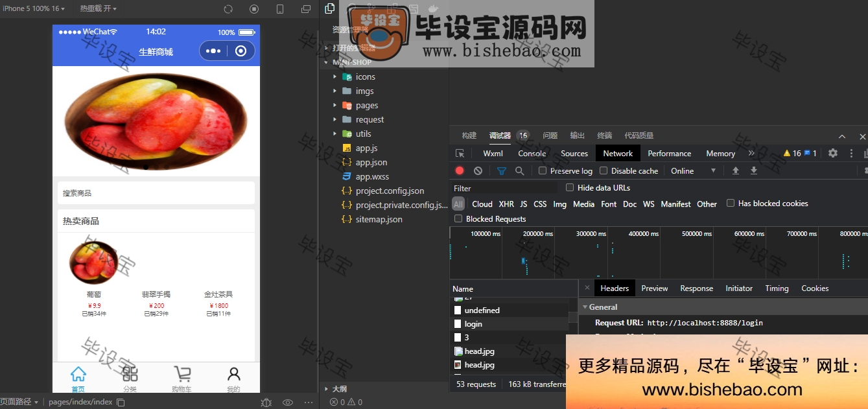
Task: Open the explorer files icon in the sidebar
Action: point(330,8)
